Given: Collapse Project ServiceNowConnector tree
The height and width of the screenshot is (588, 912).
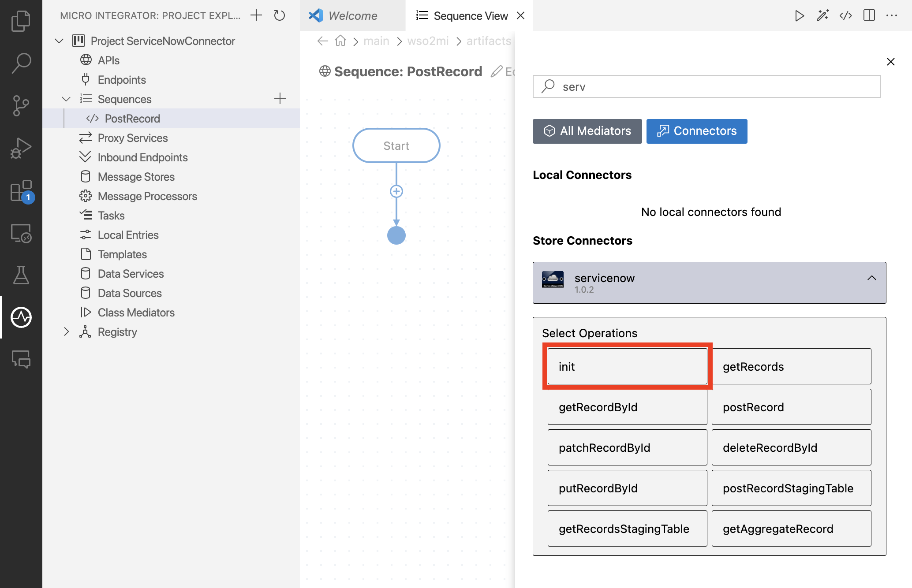Looking at the screenshot, I should [x=59, y=41].
